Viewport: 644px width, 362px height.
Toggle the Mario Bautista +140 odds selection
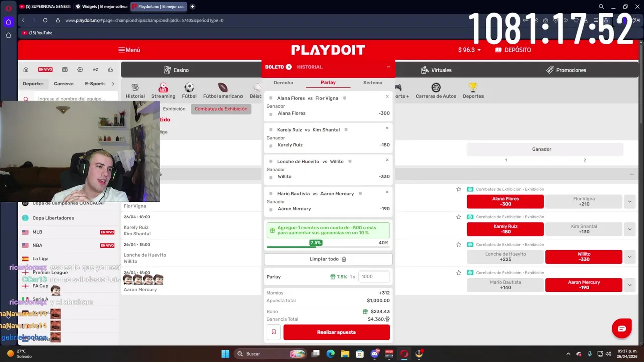(505, 285)
